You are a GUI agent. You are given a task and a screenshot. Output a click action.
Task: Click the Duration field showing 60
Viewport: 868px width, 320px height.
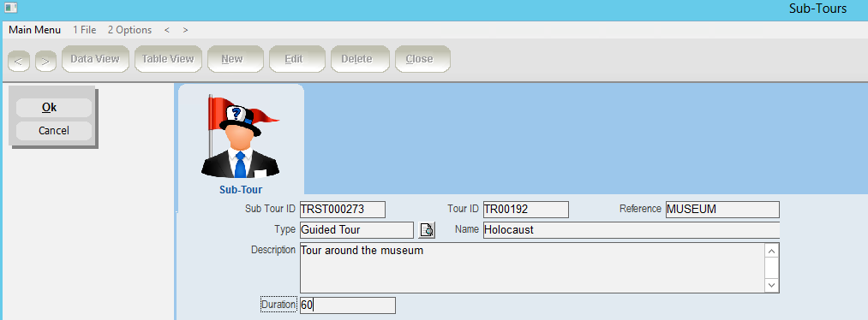348,305
